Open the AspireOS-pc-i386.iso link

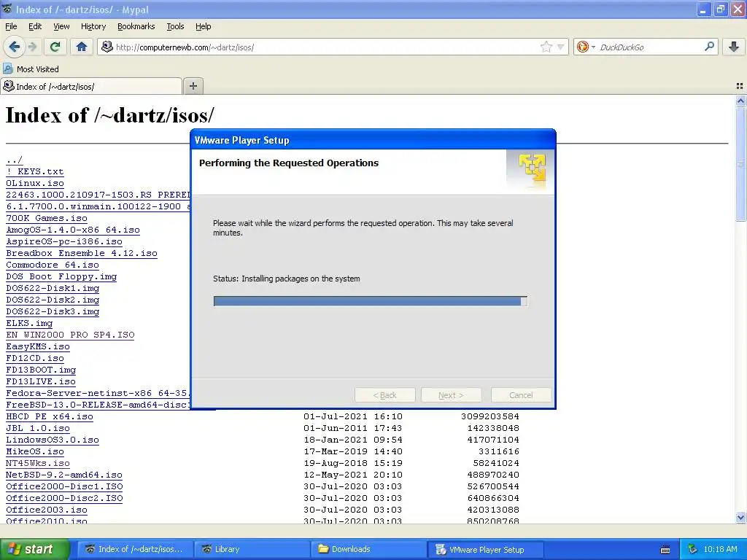coord(64,241)
